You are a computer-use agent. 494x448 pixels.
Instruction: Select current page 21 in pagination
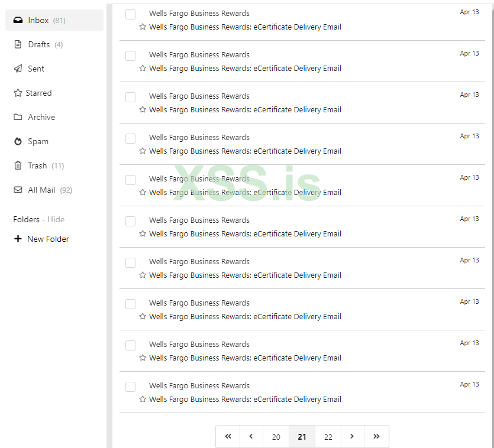click(x=302, y=437)
